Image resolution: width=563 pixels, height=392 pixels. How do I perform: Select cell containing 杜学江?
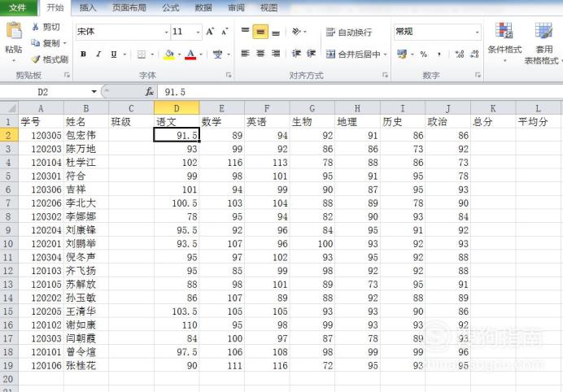click(85, 163)
